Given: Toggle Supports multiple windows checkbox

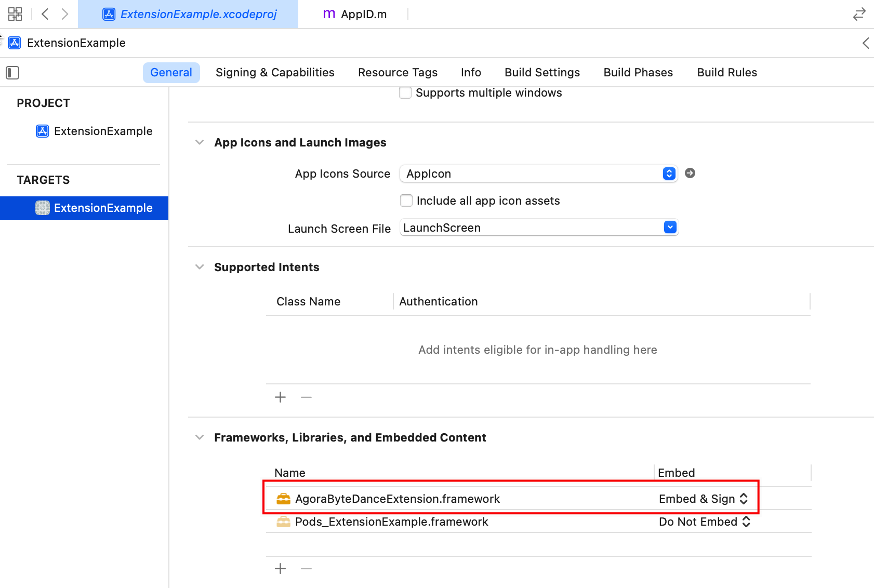Looking at the screenshot, I should (x=405, y=92).
